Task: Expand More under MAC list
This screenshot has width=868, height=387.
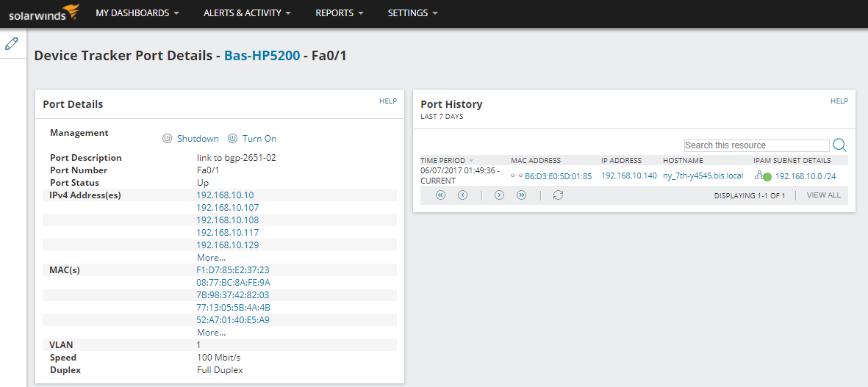Action: 211,333
